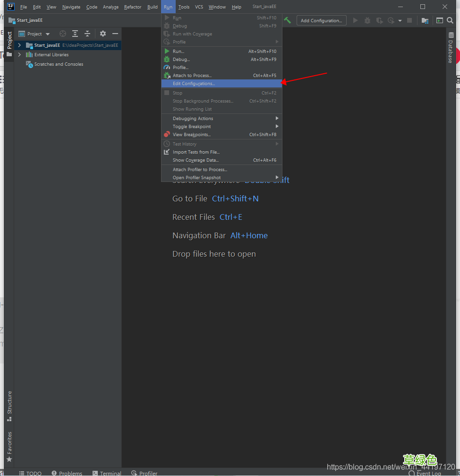Click the locate target icon in Project panel

coord(63,34)
